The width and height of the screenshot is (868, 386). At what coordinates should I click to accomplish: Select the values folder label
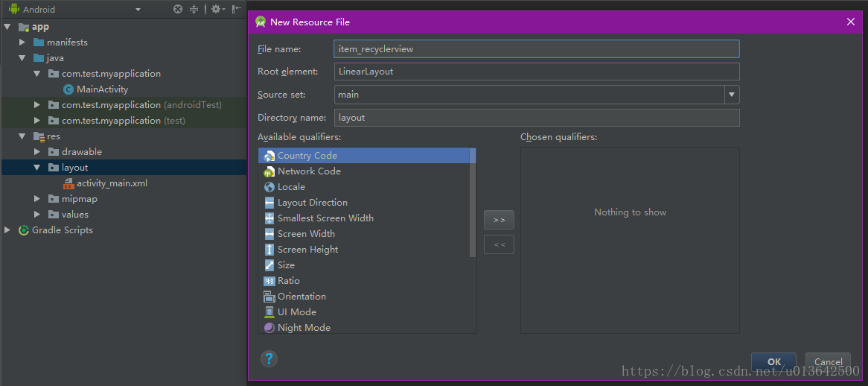point(75,214)
